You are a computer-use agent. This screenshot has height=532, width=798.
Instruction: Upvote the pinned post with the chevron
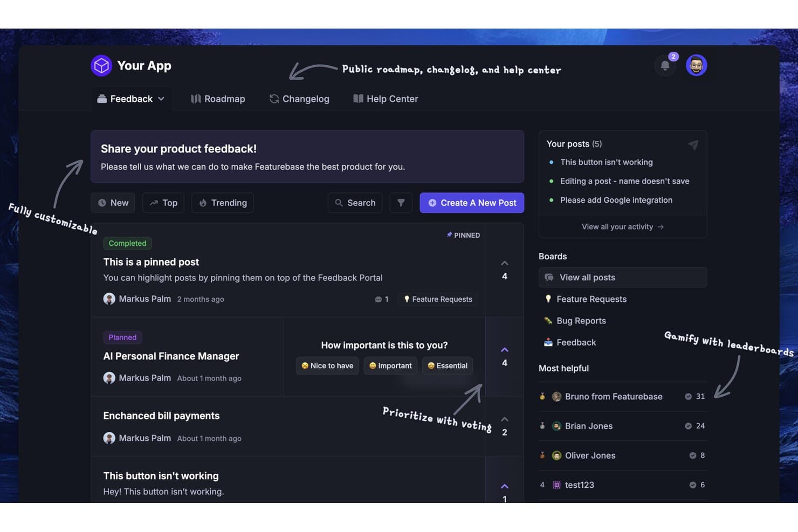pyautogui.click(x=505, y=263)
